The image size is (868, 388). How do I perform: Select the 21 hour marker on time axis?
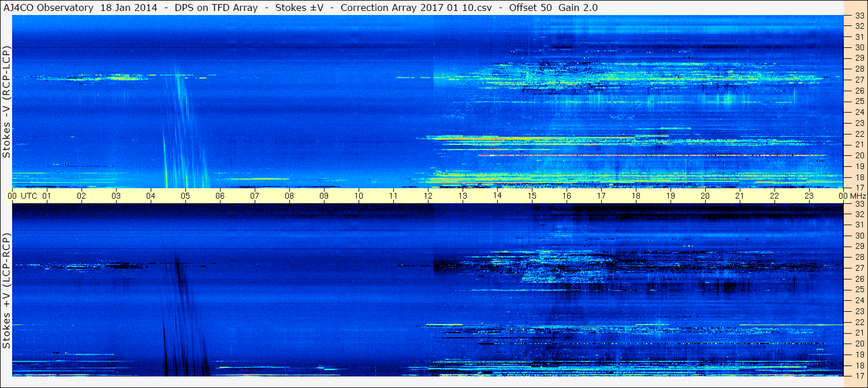point(740,196)
